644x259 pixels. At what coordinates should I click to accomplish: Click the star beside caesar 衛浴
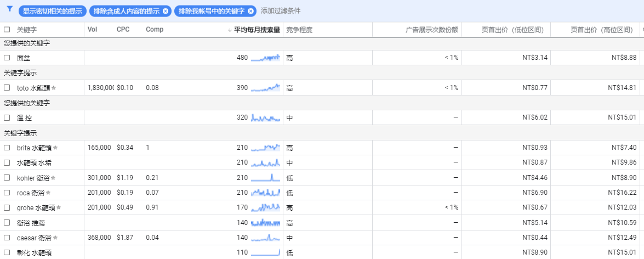point(54,238)
